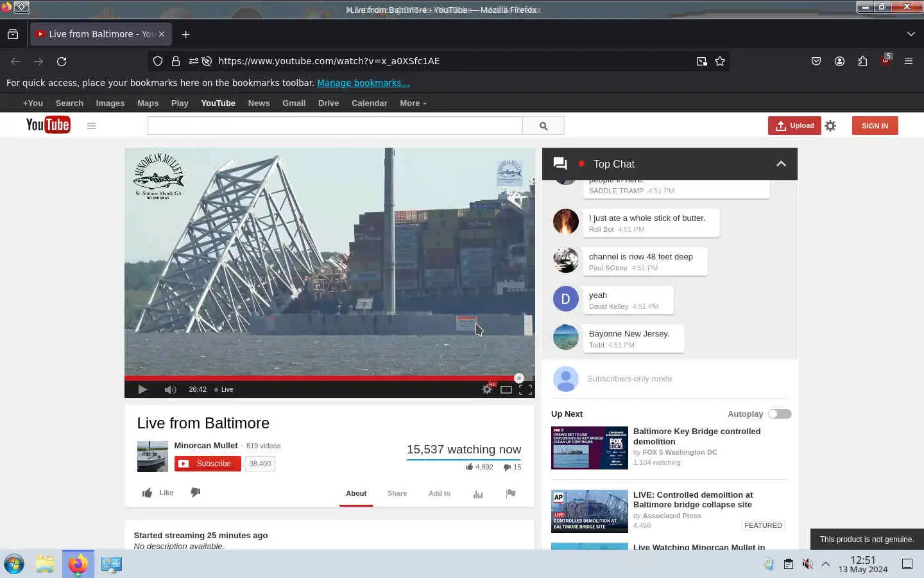Click the video progress scrubber handle
This screenshot has height=578, width=924.
pos(519,378)
